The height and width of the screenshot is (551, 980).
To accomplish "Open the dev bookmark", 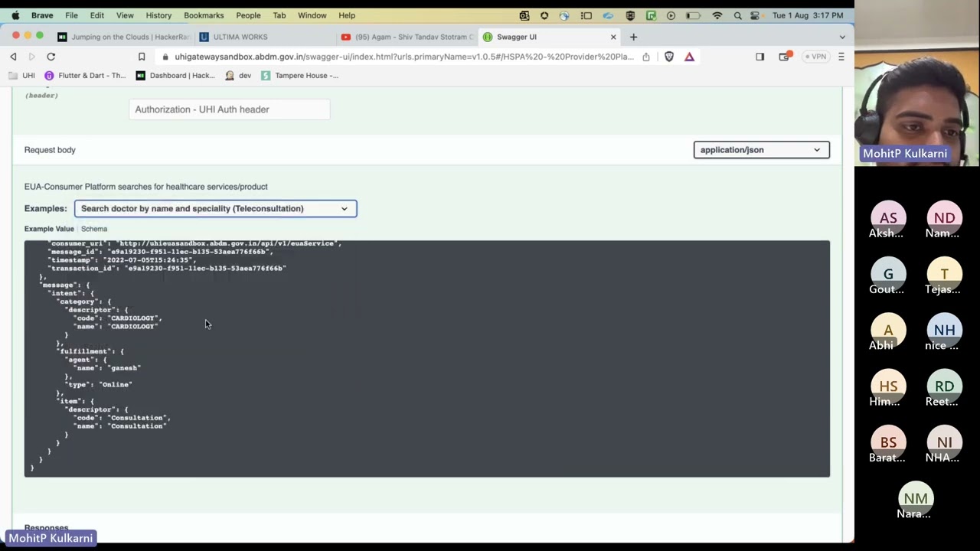I will [237, 76].
